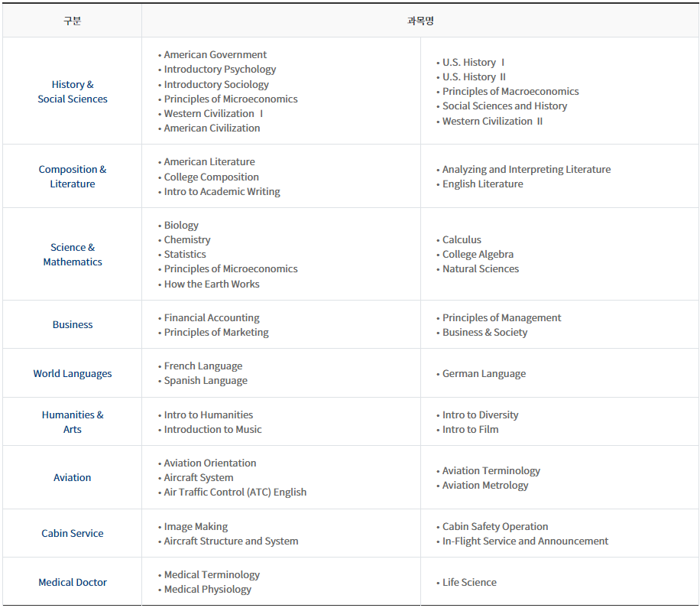
Task: Select the College Composition course
Action: (212, 177)
